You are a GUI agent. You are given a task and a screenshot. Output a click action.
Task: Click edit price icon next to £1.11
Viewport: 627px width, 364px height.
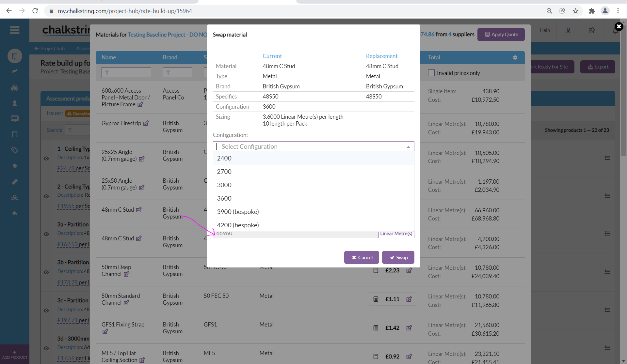click(x=409, y=299)
